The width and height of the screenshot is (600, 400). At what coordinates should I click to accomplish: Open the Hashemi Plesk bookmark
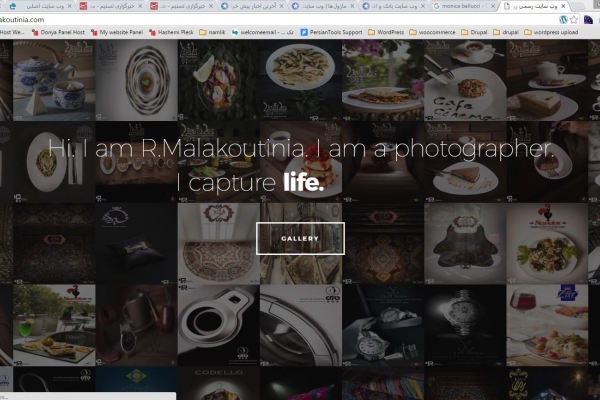coord(179,32)
